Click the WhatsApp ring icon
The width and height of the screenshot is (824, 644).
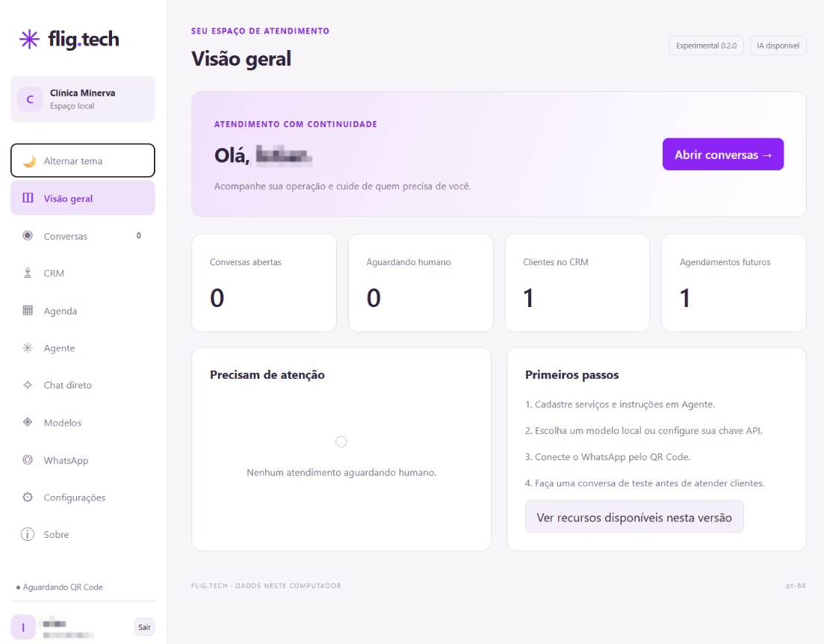pos(28,460)
